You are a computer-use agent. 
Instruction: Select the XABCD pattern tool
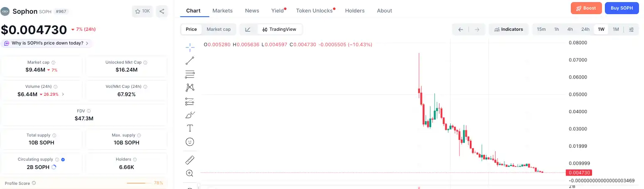click(x=190, y=88)
